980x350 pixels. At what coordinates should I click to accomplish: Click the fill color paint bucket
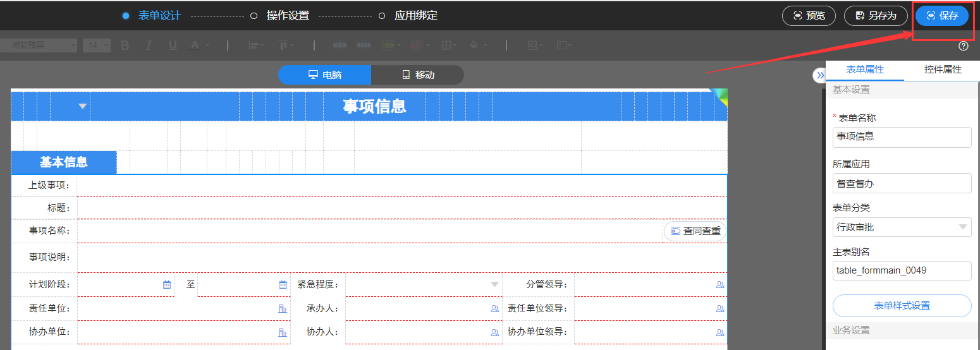(x=474, y=45)
